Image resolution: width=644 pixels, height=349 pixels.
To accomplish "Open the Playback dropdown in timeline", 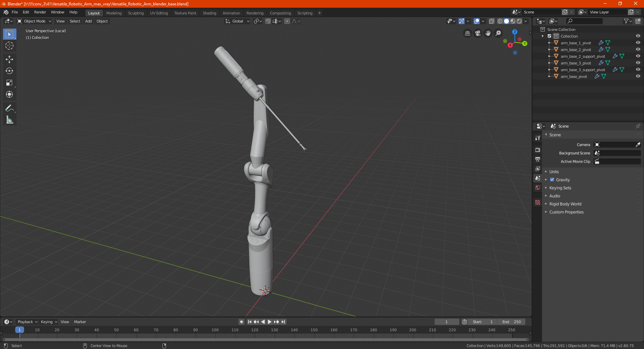I will [x=27, y=322].
